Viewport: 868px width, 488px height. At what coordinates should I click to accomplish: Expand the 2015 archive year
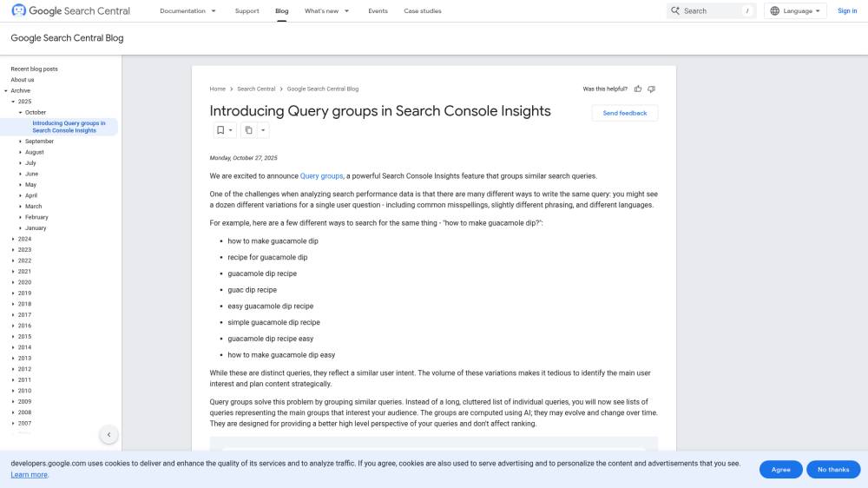coord(13,337)
